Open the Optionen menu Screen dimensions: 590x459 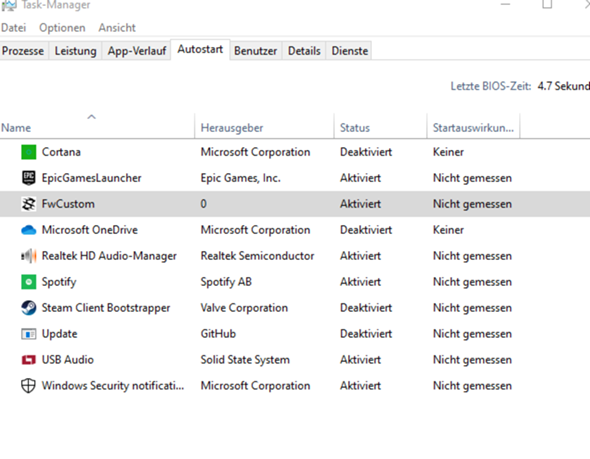(62, 28)
